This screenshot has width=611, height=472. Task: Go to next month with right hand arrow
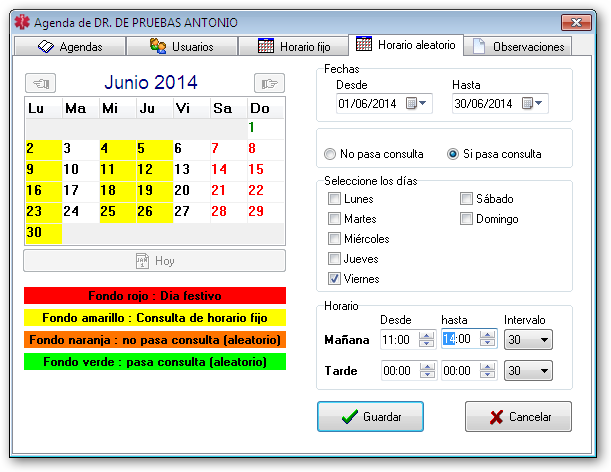268,82
